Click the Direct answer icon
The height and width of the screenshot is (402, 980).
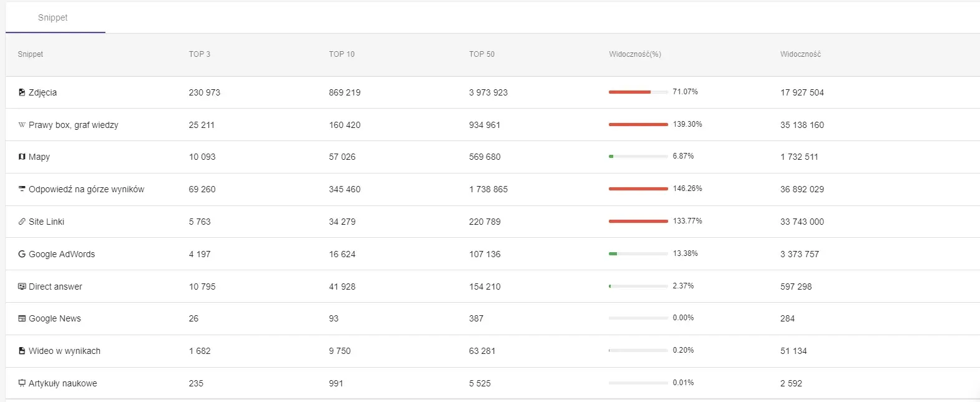coord(22,287)
